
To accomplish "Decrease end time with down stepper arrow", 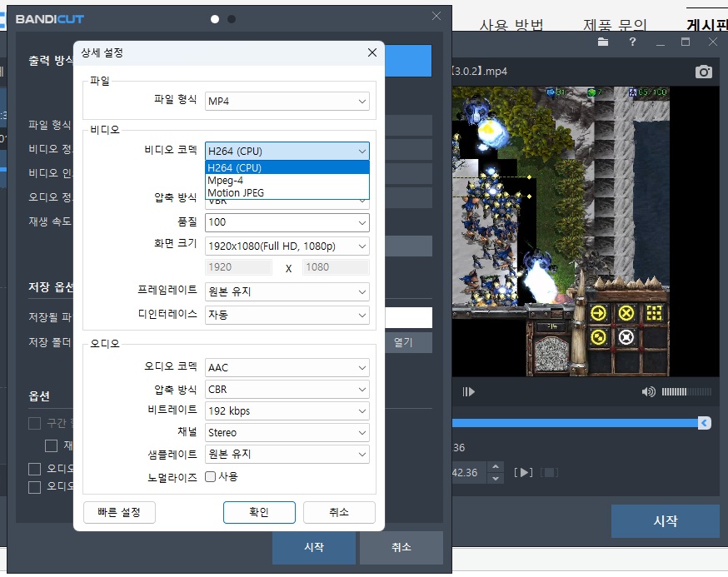I will [x=496, y=478].
